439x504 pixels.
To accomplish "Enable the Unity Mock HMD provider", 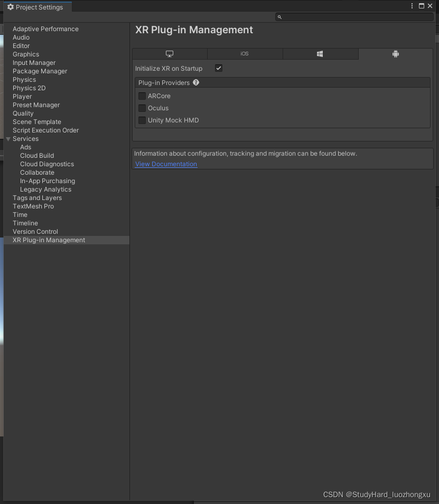I will [142, 120].
